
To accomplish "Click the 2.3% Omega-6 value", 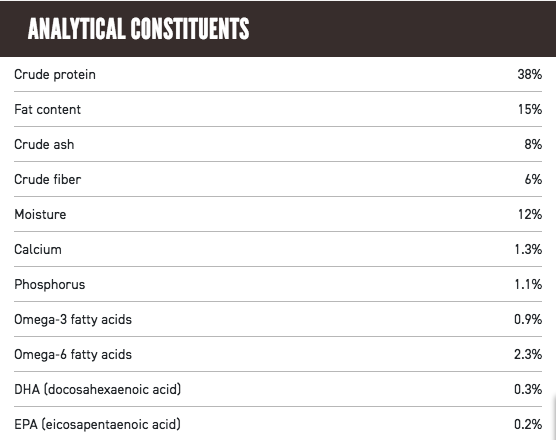I will point(528,354).
